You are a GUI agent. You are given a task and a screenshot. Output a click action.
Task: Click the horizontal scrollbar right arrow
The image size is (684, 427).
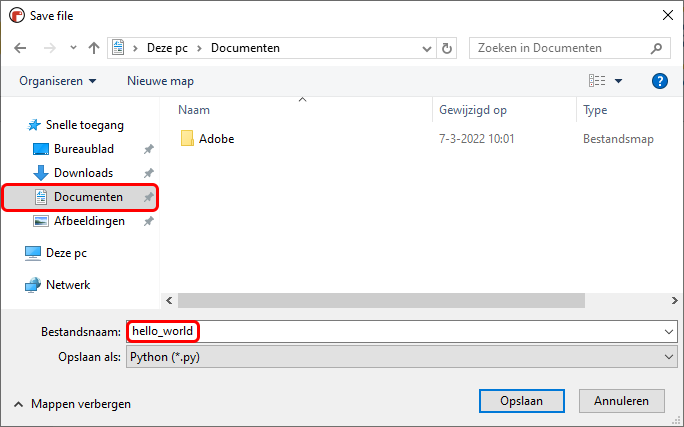(674, 301)
